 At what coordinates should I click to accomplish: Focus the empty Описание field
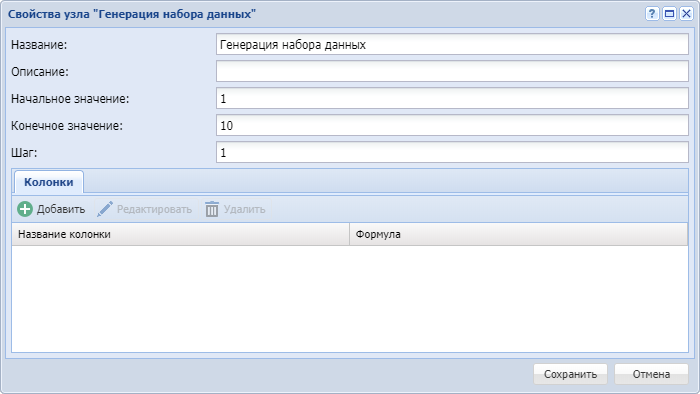[452, 71]
